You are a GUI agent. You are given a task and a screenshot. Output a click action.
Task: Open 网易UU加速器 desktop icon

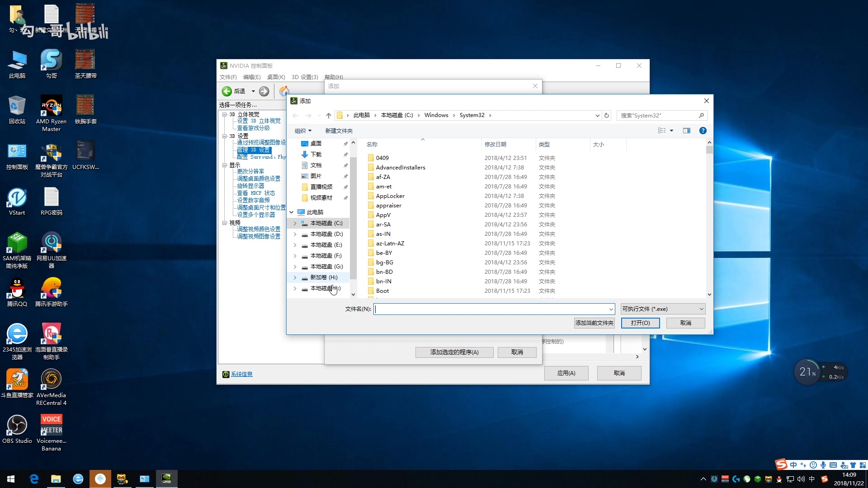[51, 250]
